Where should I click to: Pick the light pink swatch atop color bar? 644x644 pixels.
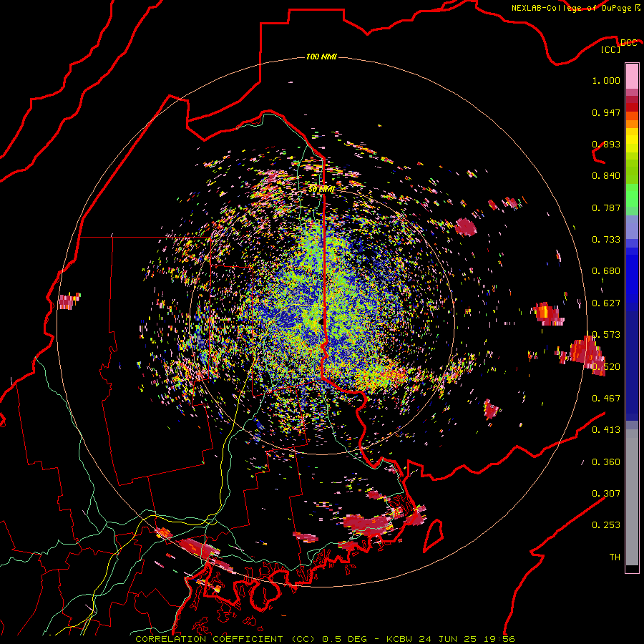click(632, 77)
